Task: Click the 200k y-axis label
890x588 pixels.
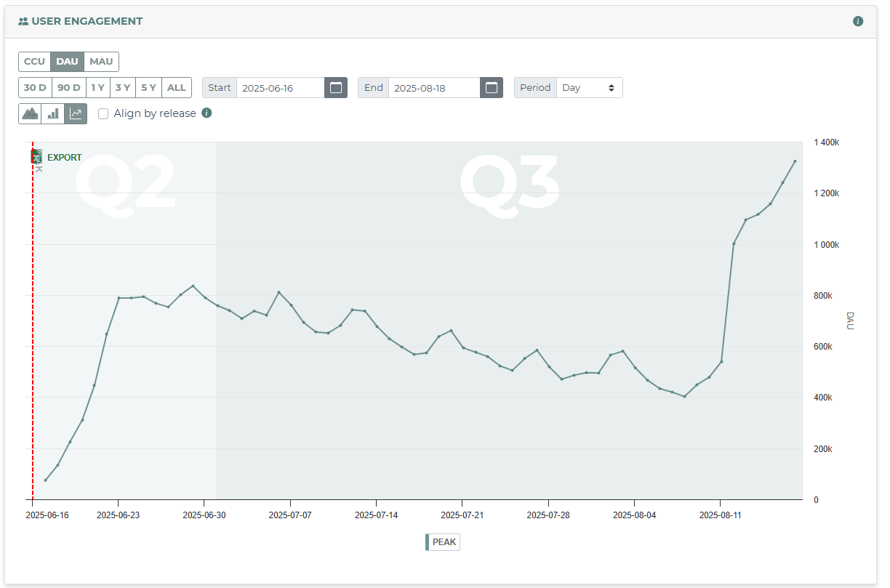Action: (x=823, y=449)
